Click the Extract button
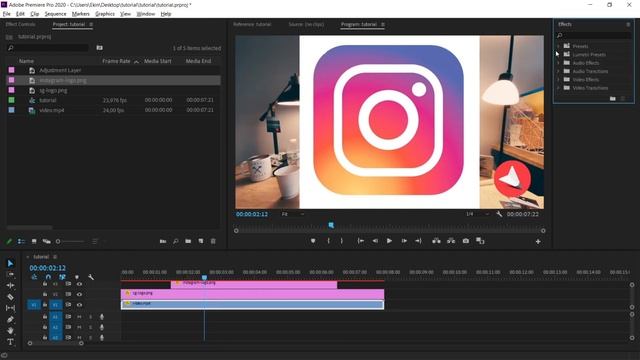The width and height of the screenshot is (640, 360). coord(451,241)
